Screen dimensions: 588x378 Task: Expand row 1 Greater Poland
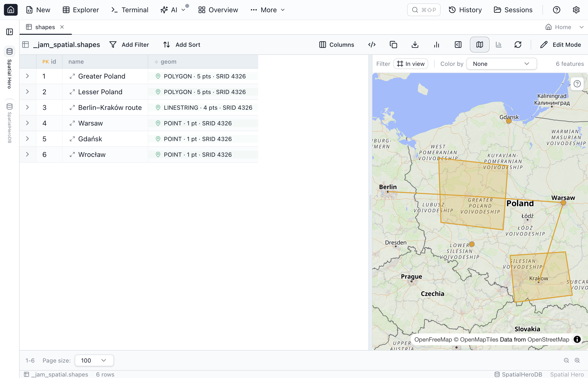pos(27,76)
